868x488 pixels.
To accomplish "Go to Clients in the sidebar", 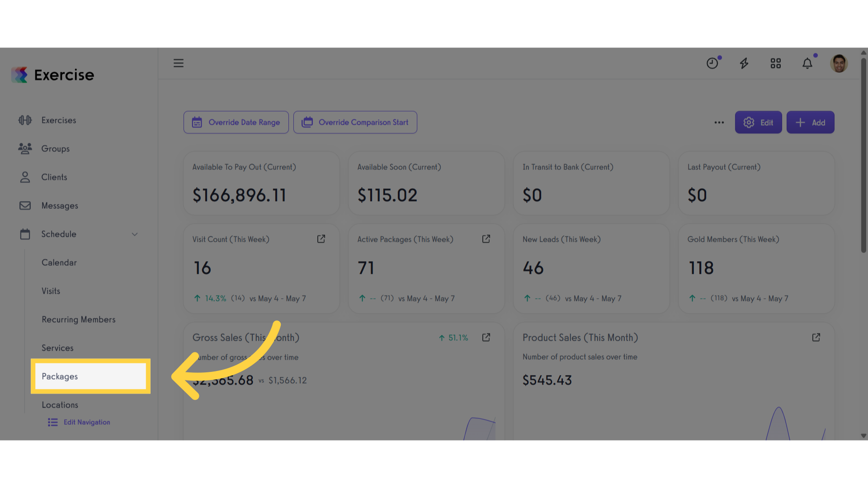I will [54, 177].
